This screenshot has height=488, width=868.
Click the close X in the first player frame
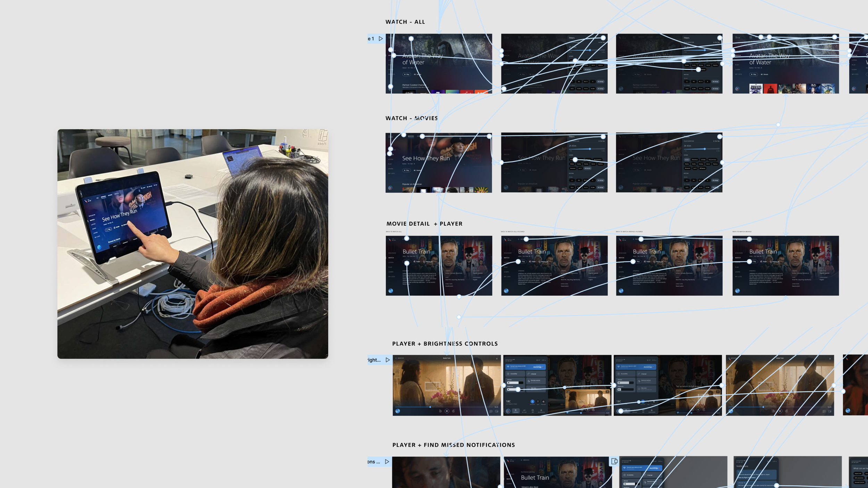[497, 359]
